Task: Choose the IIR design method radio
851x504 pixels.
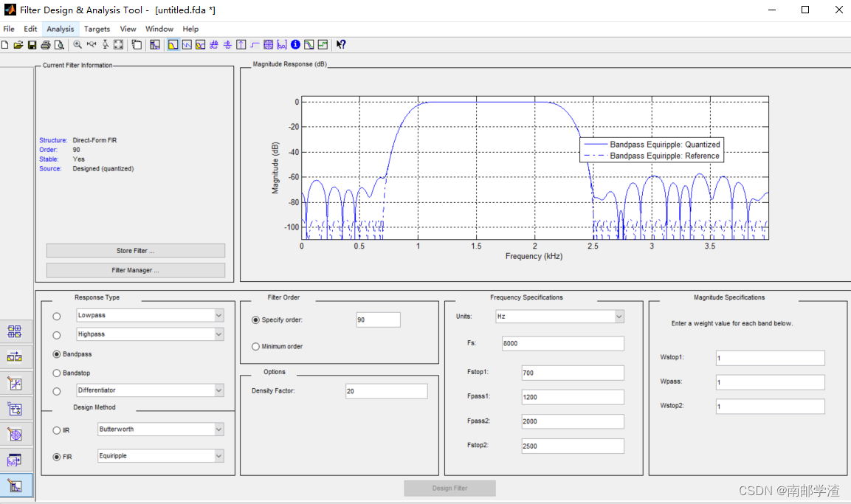Action: click(x=56, y=430)
